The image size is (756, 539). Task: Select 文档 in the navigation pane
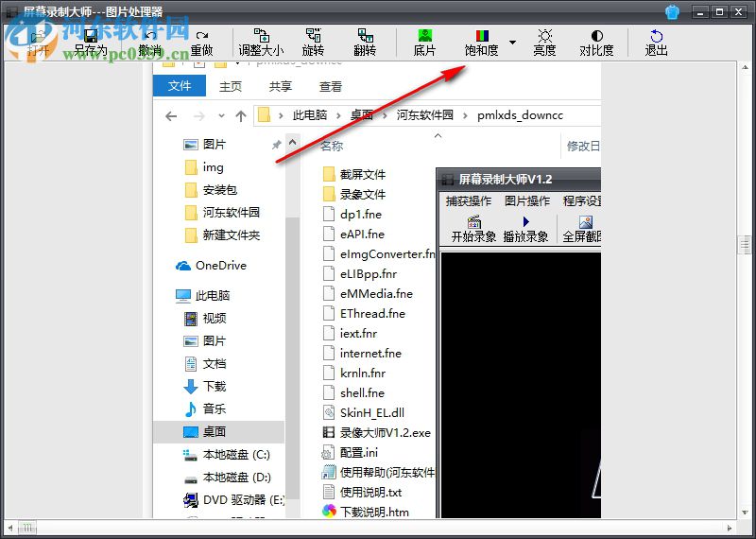click(x=205, y=364)
